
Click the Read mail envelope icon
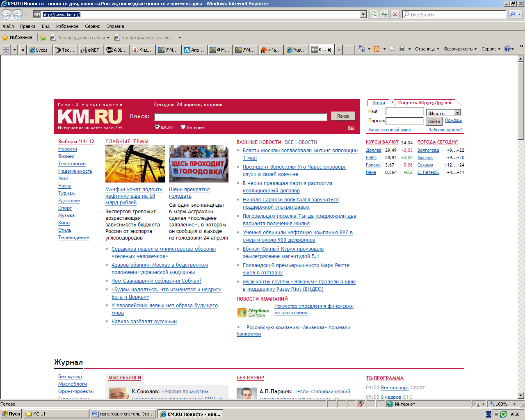(x=392, y=49)
